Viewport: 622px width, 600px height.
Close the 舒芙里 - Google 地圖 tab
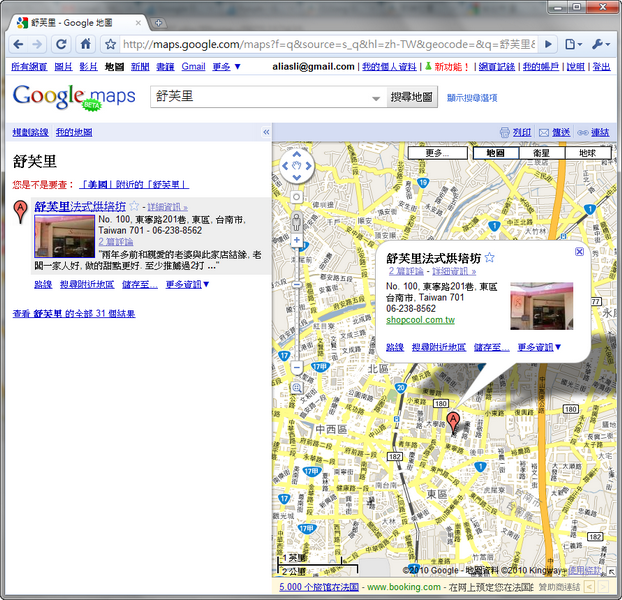point(138,23)
